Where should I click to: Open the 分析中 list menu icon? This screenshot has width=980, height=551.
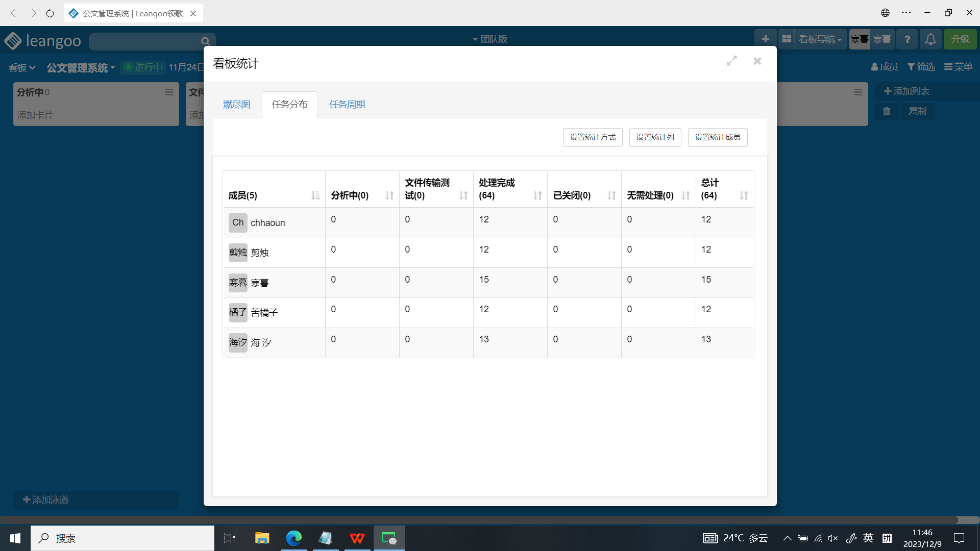point(169,92)
